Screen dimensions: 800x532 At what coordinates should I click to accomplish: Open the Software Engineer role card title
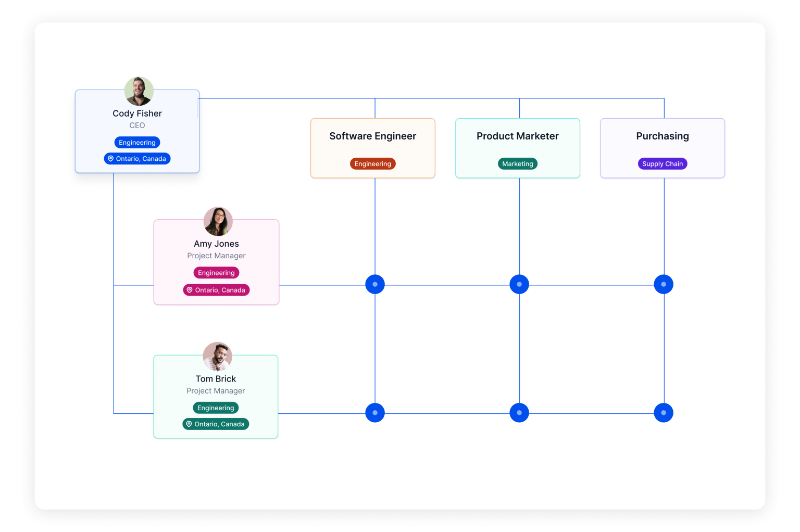tap(373, 136)
